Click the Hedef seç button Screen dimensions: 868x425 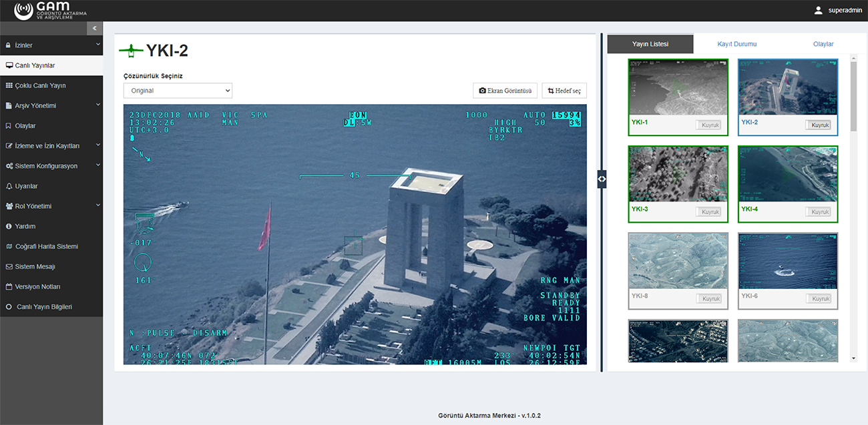564,91
